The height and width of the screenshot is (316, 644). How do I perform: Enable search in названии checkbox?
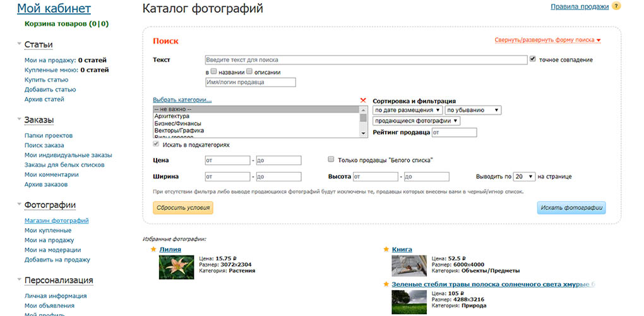[213, 71]
